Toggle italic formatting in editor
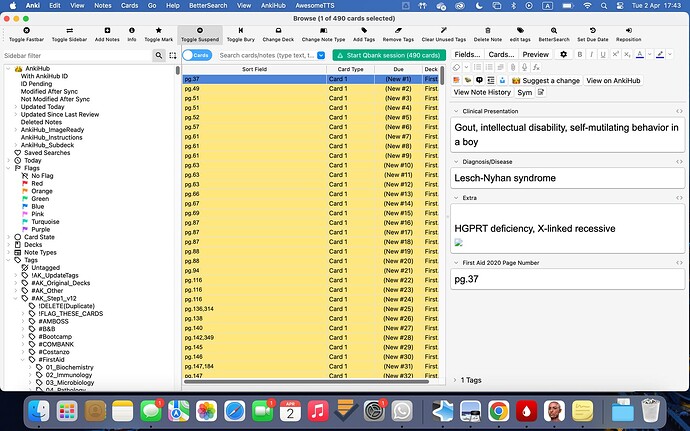 tap(591, 55)
